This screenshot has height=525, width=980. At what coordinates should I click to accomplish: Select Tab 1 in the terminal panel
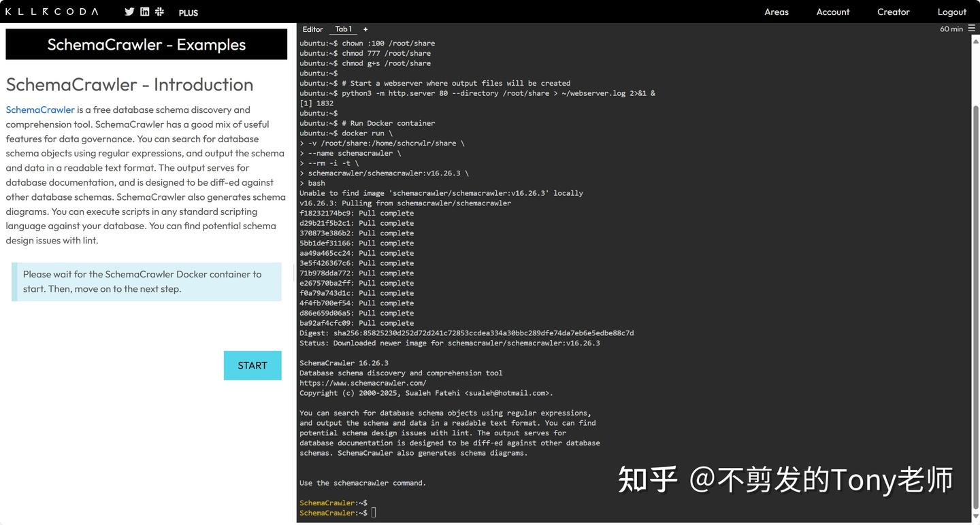click(343, 29)
